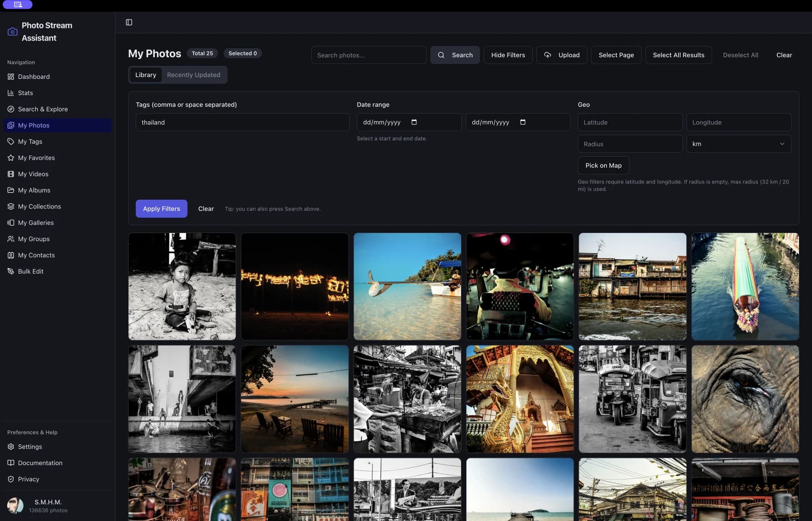Open the Documentation page
The image size is (812, 521).
point(40,463)
